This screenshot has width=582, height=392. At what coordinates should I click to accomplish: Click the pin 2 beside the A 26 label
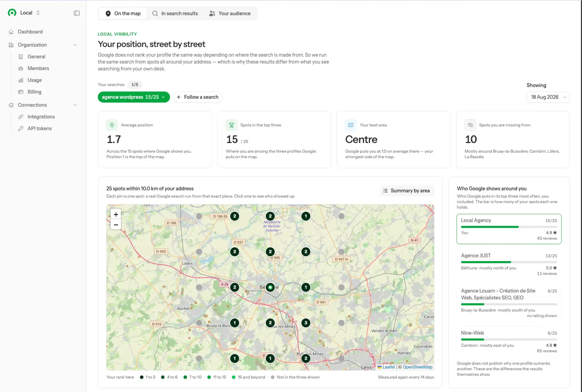click(x=235, y=287)
